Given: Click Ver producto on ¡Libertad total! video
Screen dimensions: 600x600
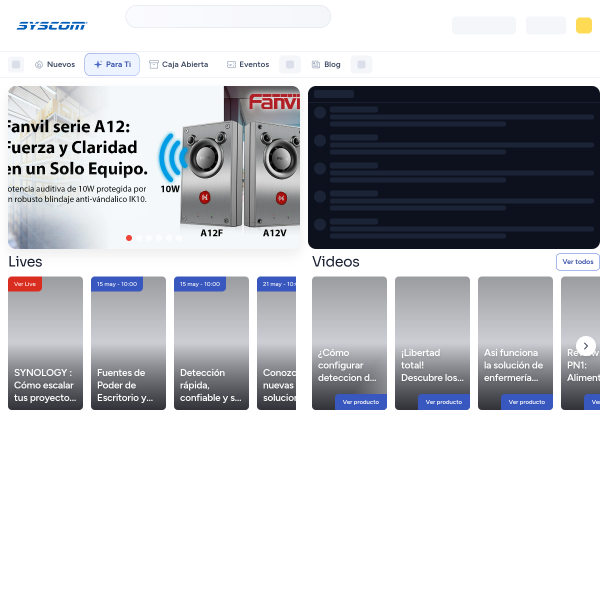Looking at the screenshot, I should (444, 402).
